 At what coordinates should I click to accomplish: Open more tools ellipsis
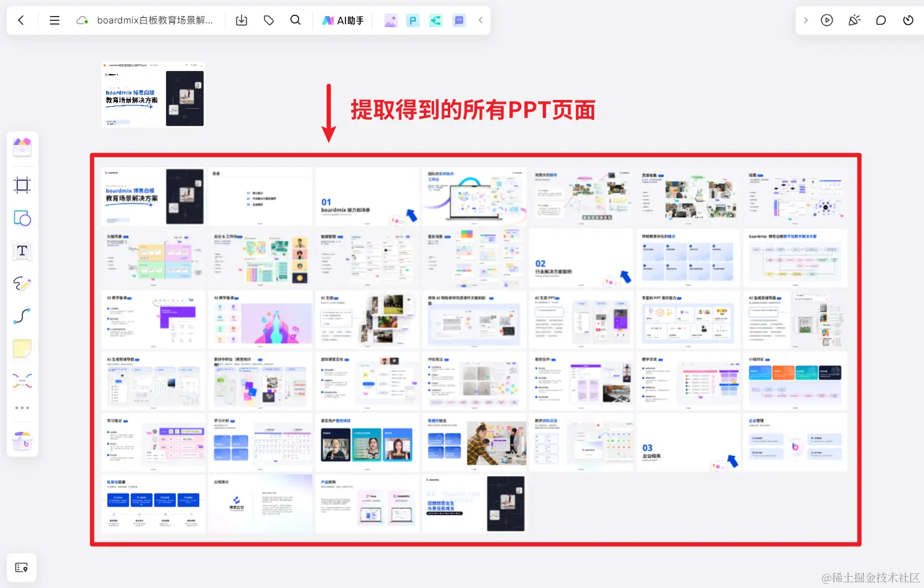tap(22, 408)
